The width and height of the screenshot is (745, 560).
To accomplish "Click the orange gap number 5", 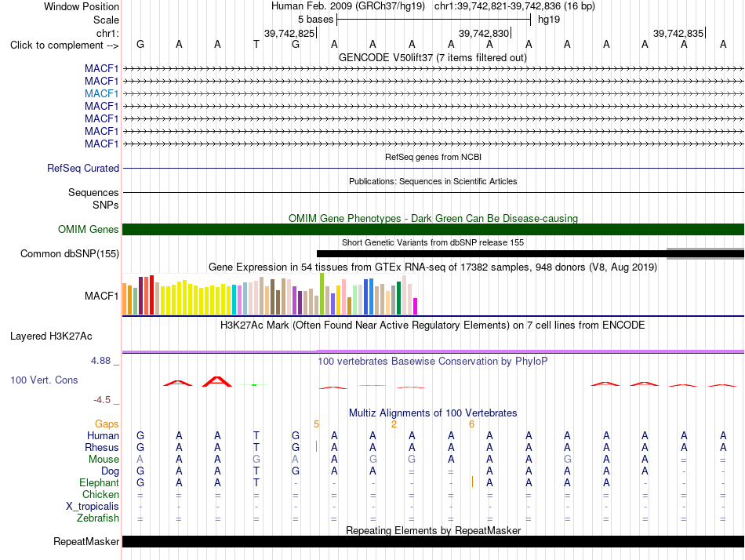I will 317,424.
